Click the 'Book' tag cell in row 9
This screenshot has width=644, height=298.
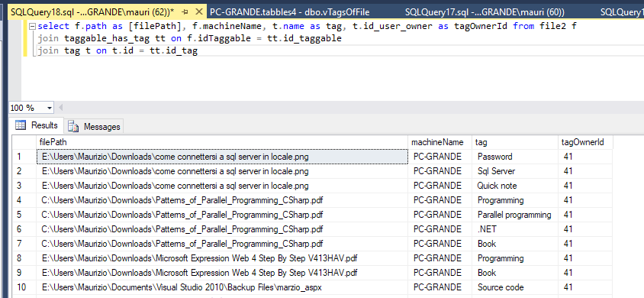pos(515,273)
